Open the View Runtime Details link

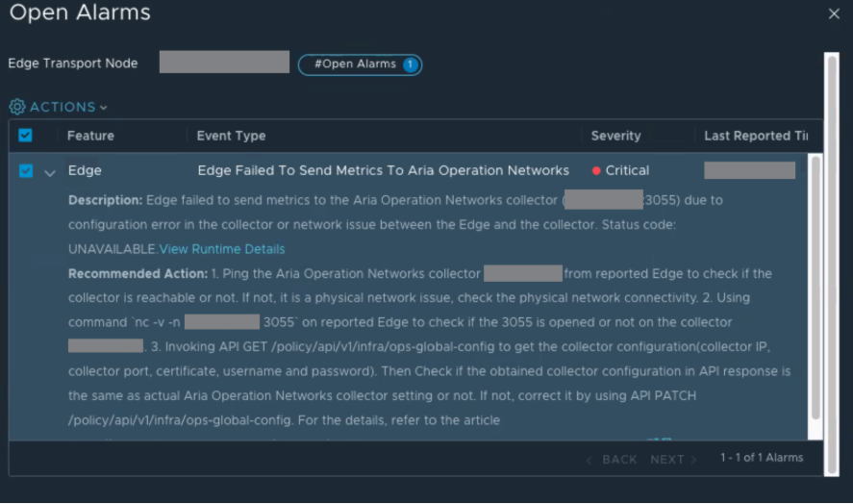(222, 249)
